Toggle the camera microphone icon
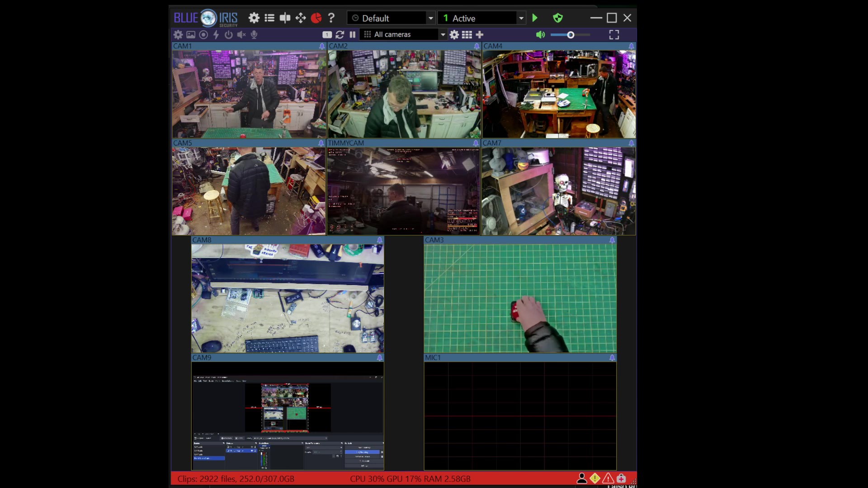 [x=254, y=34]
